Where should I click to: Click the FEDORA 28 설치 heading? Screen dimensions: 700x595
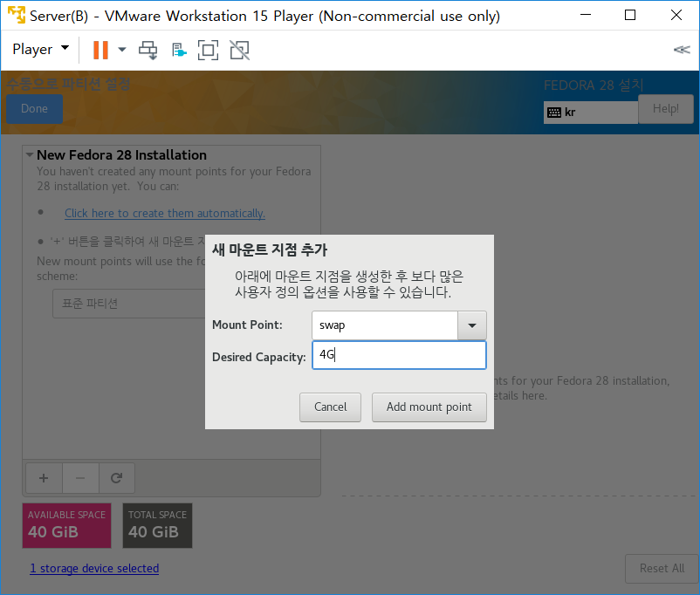(x=594, y=85)
